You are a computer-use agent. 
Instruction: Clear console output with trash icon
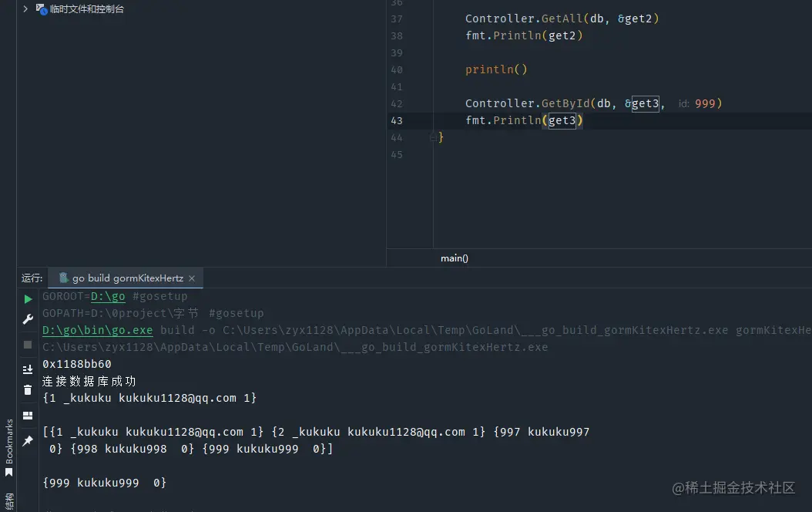[x=28, y=389]
